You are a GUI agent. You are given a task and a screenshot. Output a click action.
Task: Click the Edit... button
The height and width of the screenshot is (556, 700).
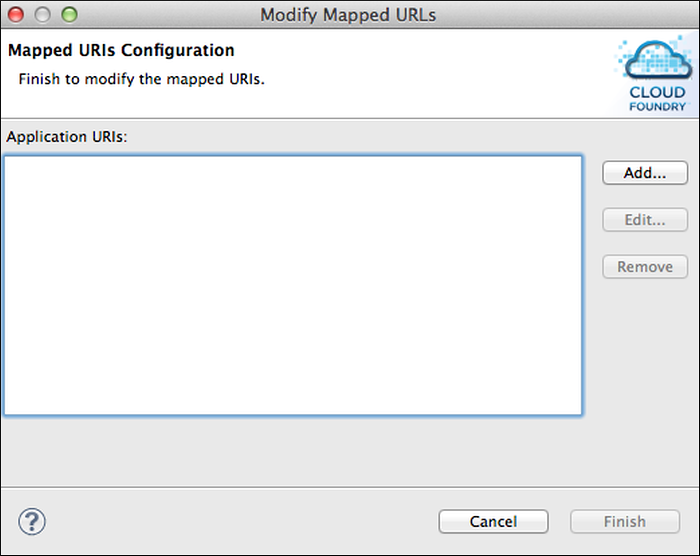click(x=645, y=220)
